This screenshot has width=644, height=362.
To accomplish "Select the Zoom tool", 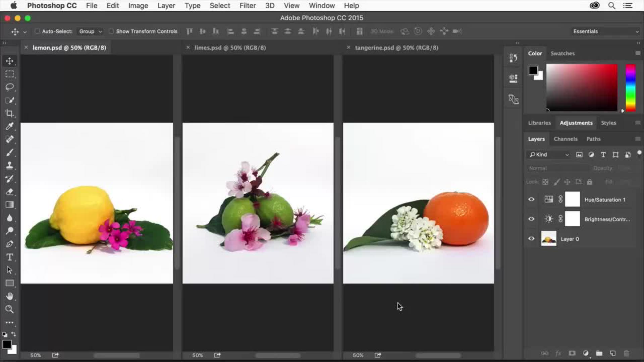I will 9,309.
